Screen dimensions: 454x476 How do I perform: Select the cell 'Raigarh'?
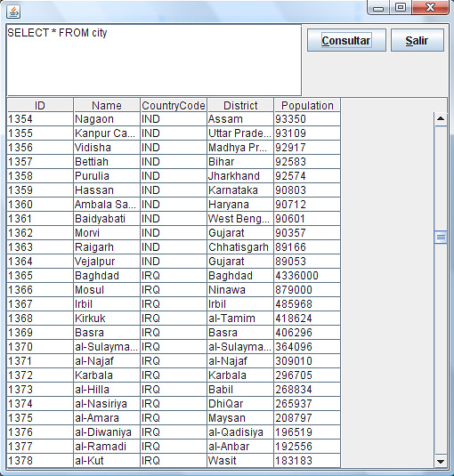point(107,247)
